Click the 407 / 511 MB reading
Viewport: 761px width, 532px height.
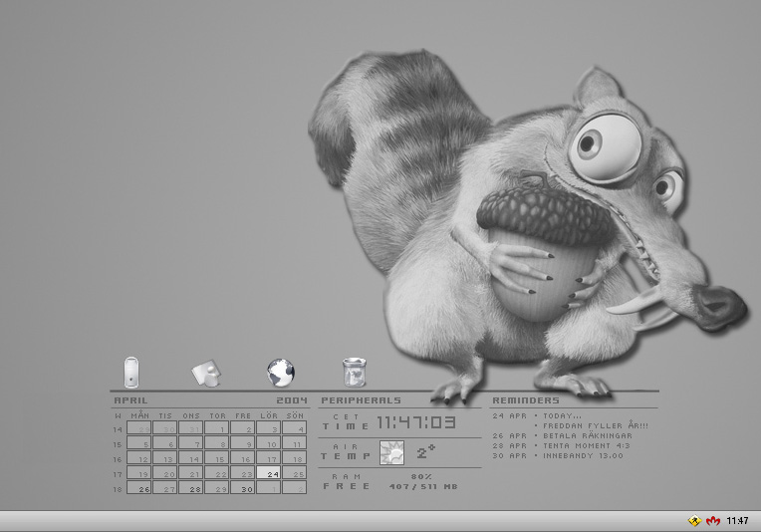(423, 486)
